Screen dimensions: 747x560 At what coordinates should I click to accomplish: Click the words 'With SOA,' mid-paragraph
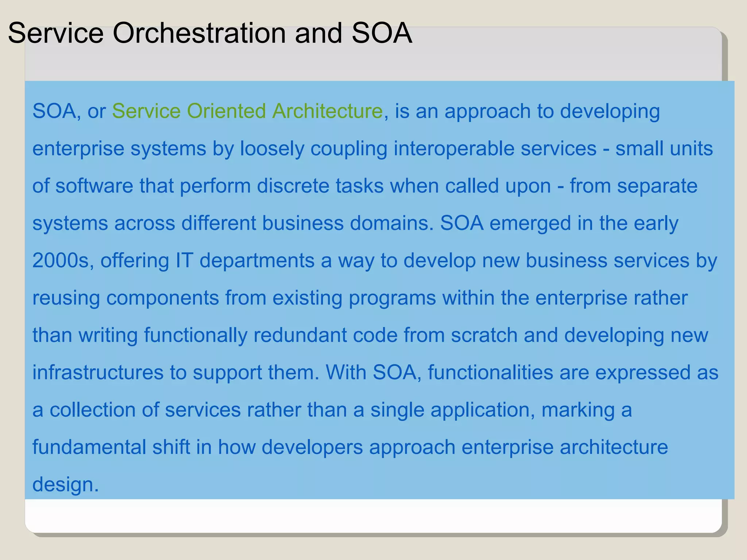pyautogui.click(x=373, y=372)
